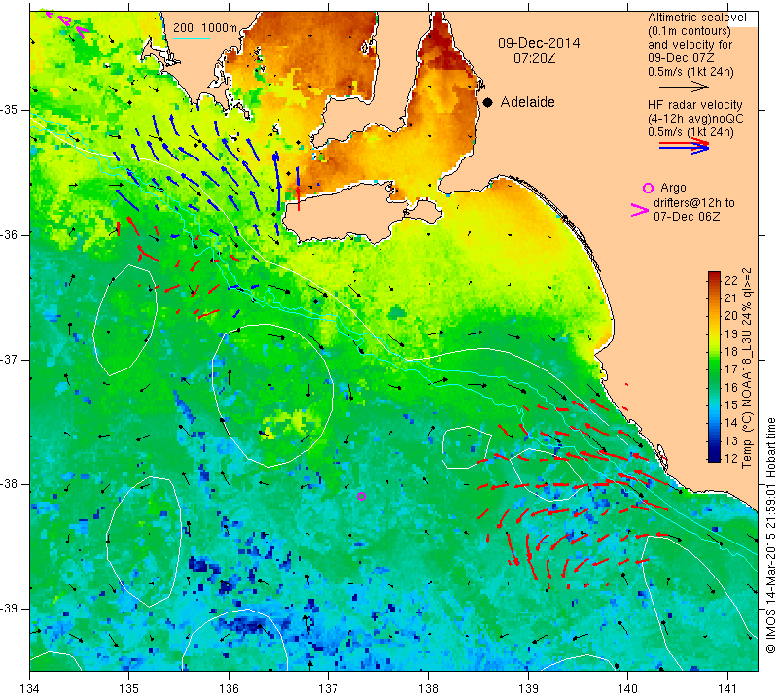Click the temperature color bar at 22
The width and height of the screenshot is (778, 700).
(x=714, y=279)
